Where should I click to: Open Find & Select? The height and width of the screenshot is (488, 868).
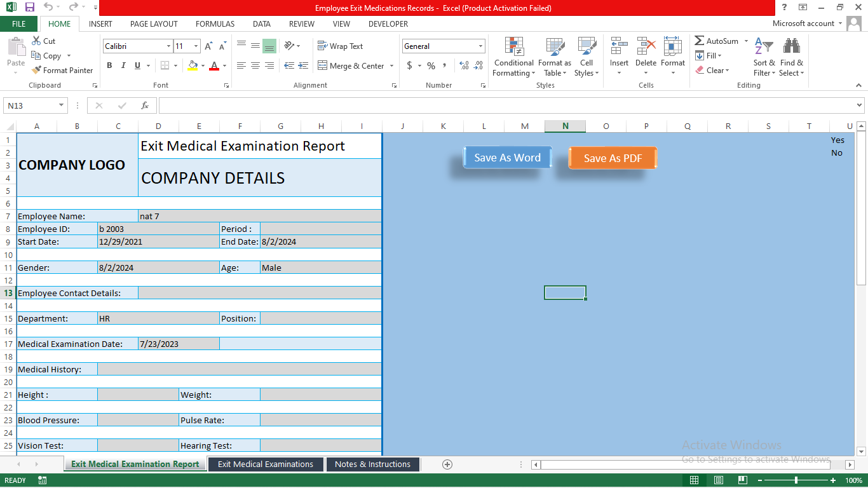point(791,57)
